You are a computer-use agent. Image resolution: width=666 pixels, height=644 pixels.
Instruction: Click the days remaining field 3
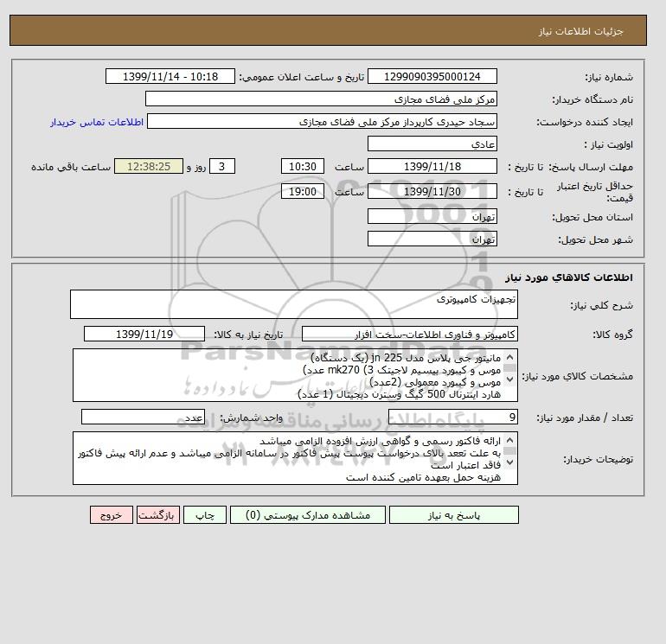click(x=222, y=167)
